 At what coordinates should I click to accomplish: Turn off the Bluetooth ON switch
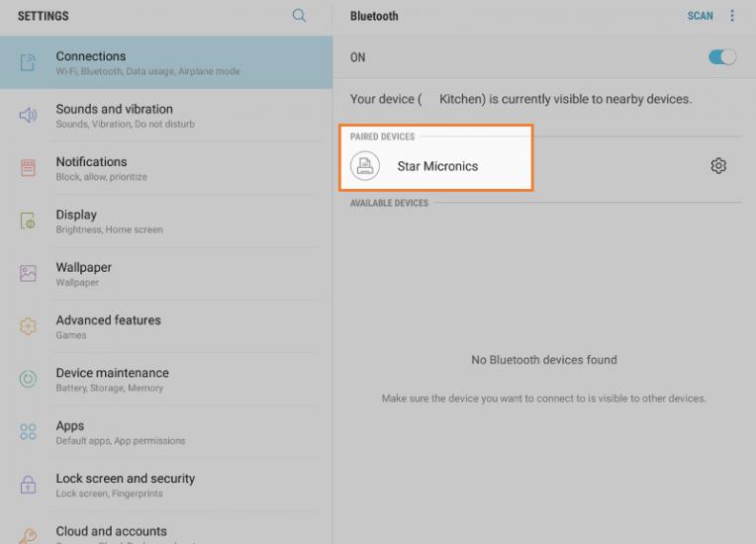[x=721, y=57]
